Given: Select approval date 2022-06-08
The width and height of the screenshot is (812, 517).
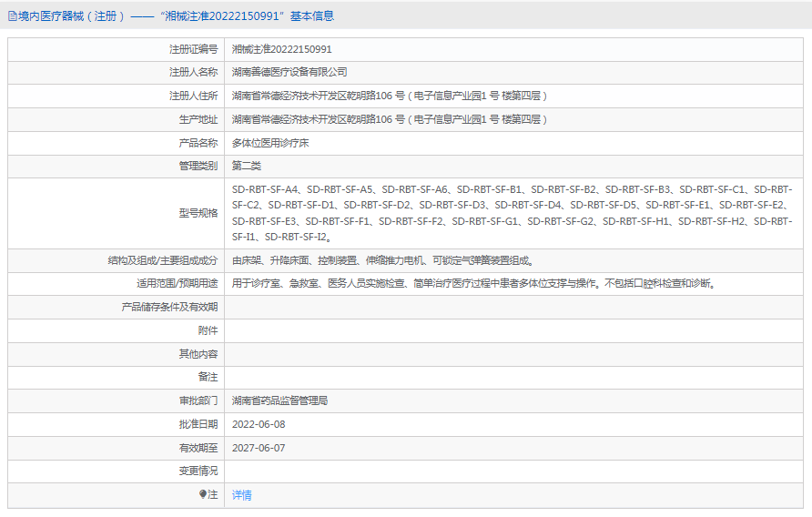Looking at the screenshot, I should (x=259, y=424).
